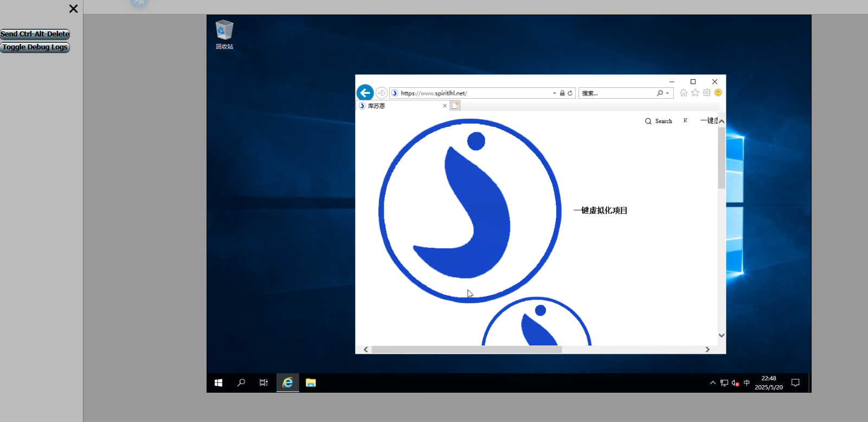Click the magnifier icon in search box
This screenshot has width=868, height=422.
point(660,93)
